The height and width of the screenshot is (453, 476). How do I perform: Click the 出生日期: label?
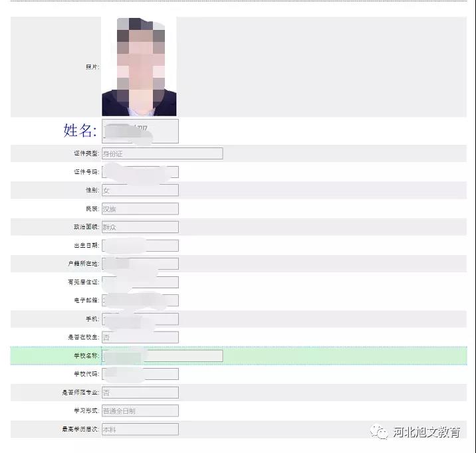point(86,245)
